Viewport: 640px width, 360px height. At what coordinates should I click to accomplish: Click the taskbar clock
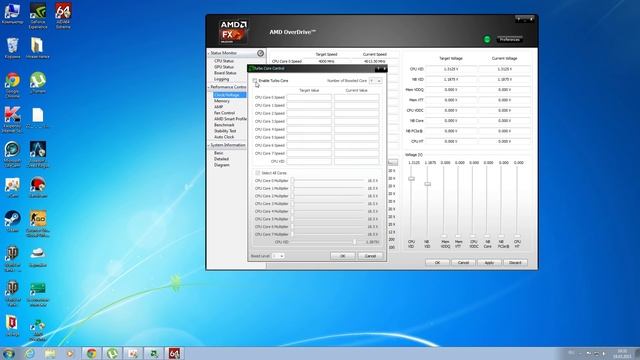tap(622, 353)
